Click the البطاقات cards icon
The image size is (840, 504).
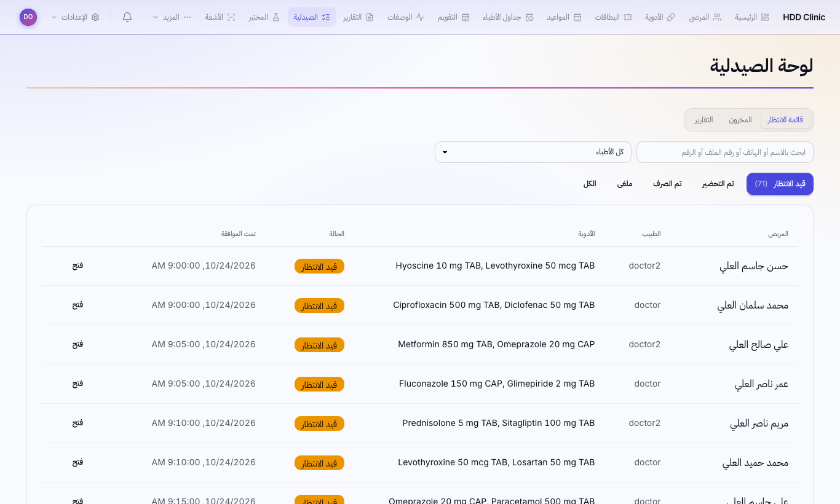coord(628,17)
